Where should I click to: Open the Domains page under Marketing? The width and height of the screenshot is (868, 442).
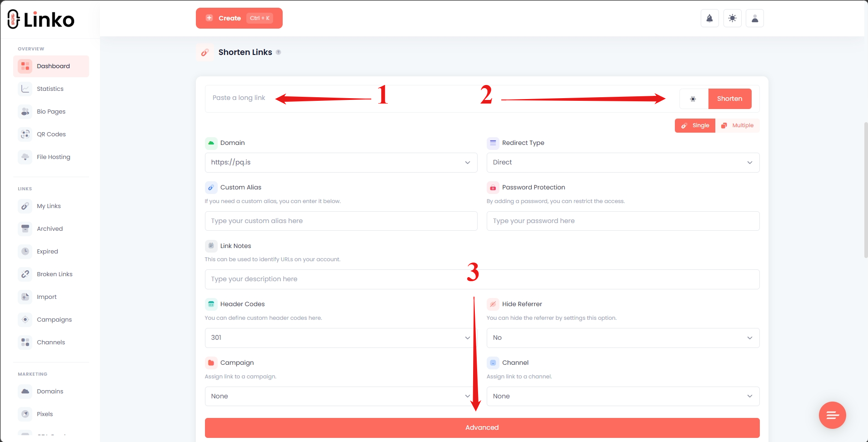coord(50,391)
